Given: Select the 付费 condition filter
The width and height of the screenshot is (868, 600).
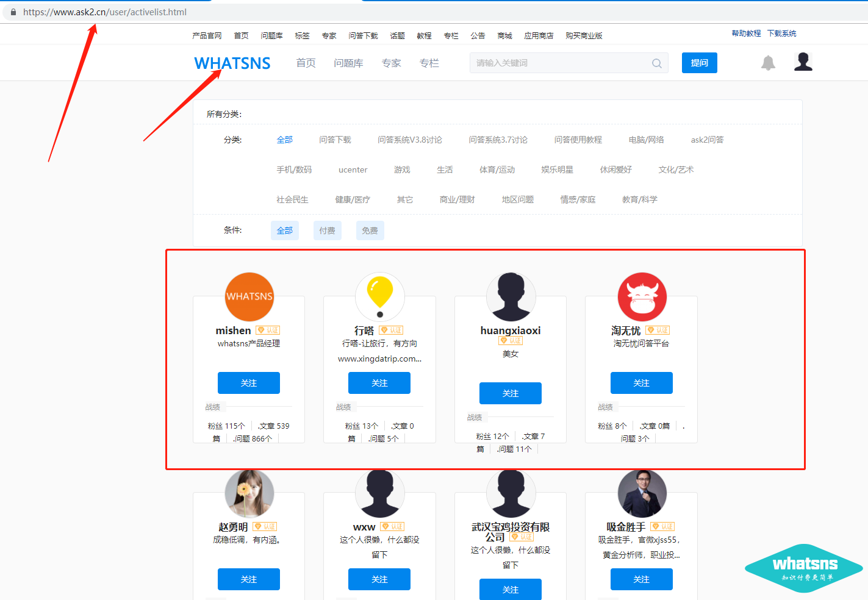Looking at the screenshot, I should (x=327, y=230).
